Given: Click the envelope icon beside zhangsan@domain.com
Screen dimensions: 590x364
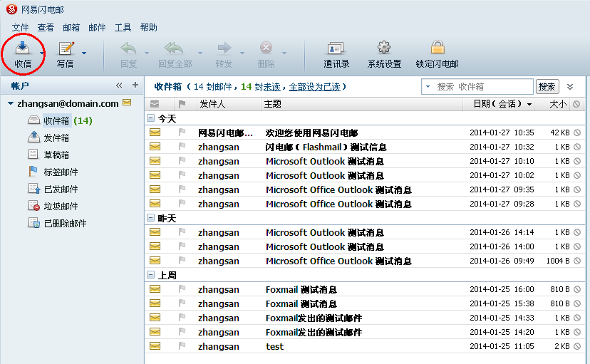Looking at the screenshot, I should coord(127,103).
